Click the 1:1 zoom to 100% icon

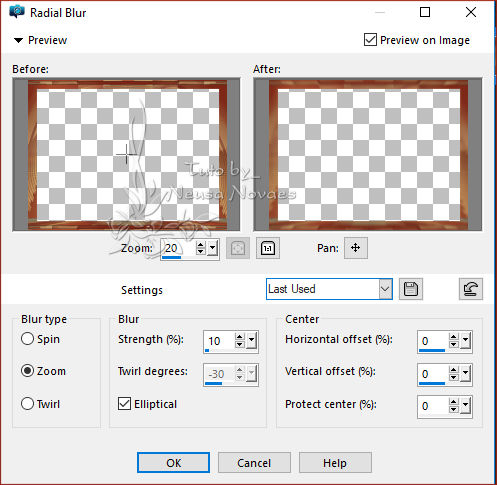(268, 248)
